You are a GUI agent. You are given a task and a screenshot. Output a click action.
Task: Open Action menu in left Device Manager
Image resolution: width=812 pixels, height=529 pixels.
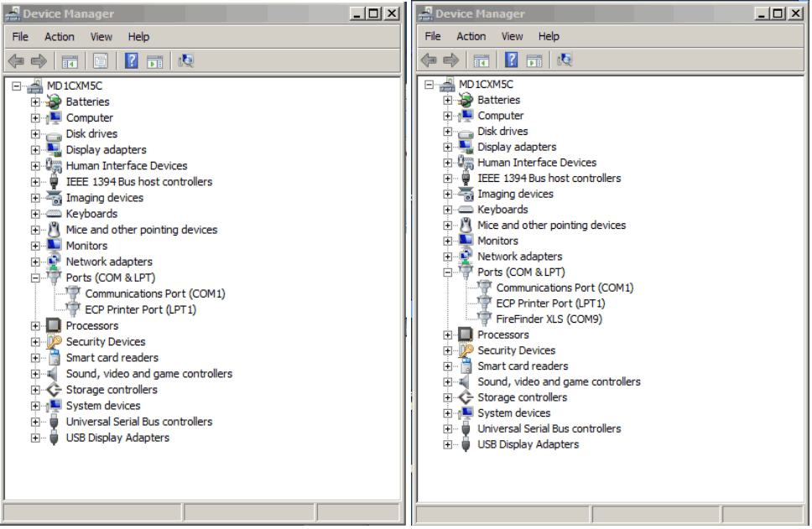click(59, 37)
